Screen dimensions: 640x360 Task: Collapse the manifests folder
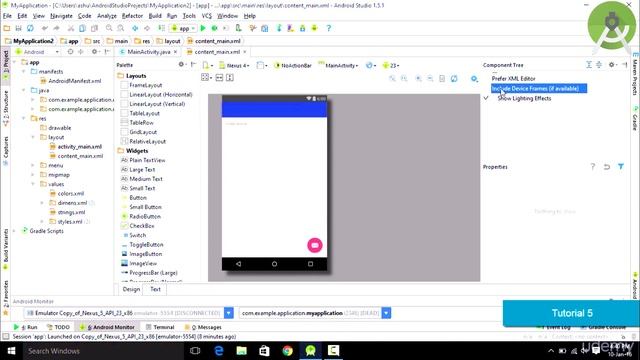pyautogui.click(x=24, y=71)
